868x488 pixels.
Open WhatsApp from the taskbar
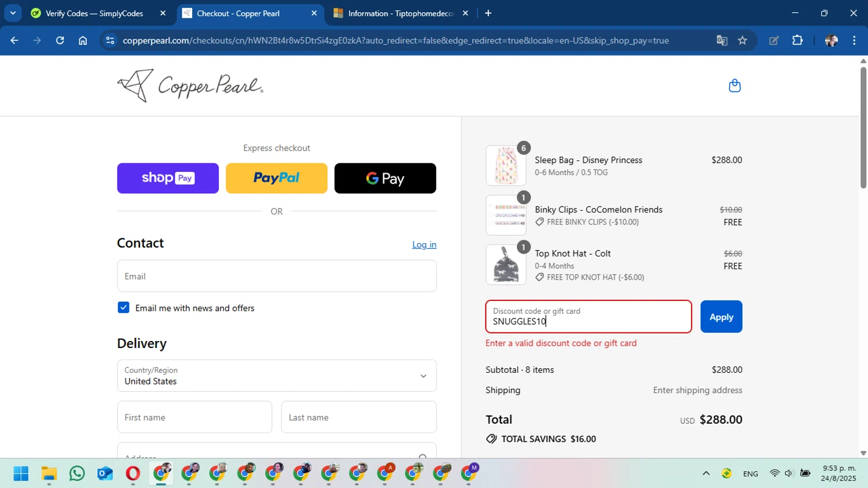coord(77,474)
